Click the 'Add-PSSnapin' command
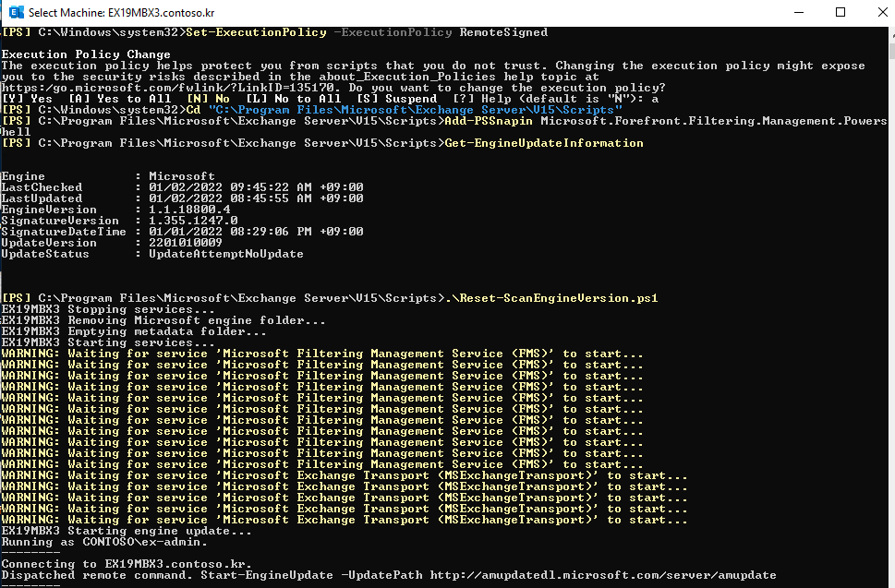The height and width of the screenshot is (588, 895). click(488, 121)
